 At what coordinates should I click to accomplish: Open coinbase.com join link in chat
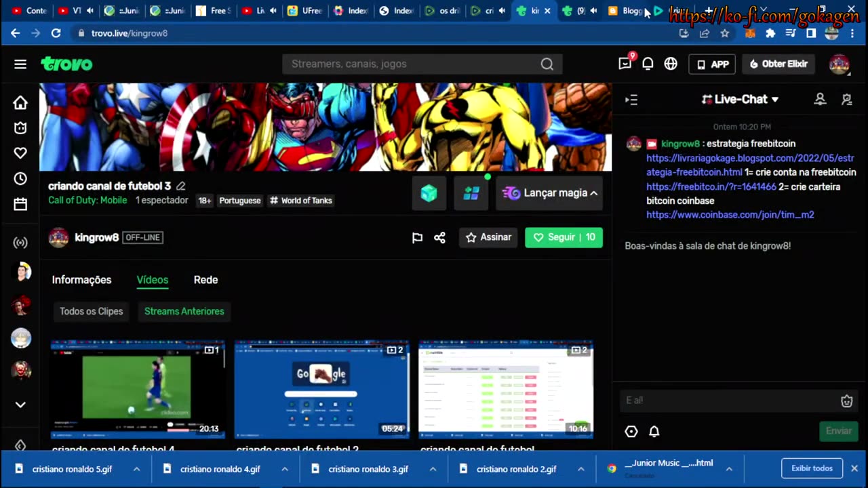[730, 214]
